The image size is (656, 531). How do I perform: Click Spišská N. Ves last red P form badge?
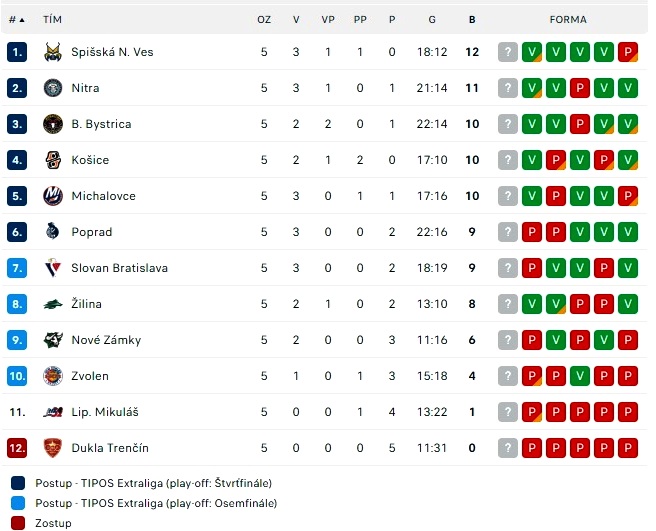[628, 52]
